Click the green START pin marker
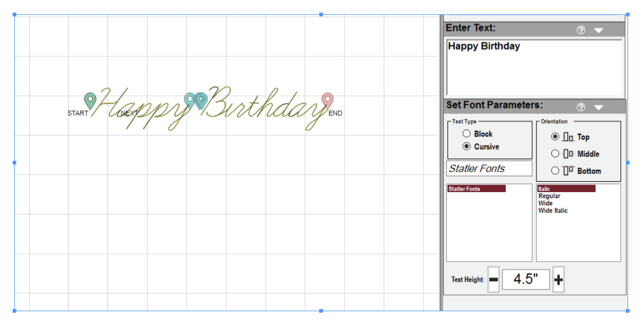Viewport: 644px width, 320px height. pyautogui.click(x=90, y=100)
